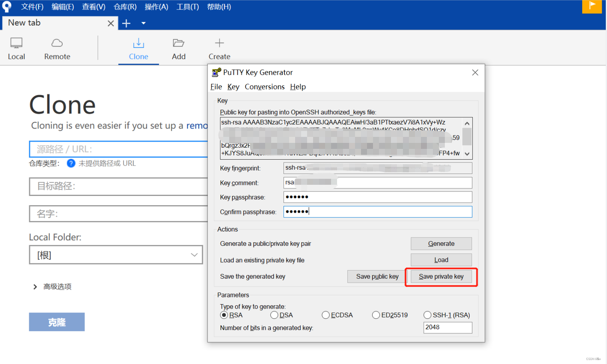Open PuTTY File menu
The height and width of the screenshot is (364, 607).
click(x=216, y=87)
